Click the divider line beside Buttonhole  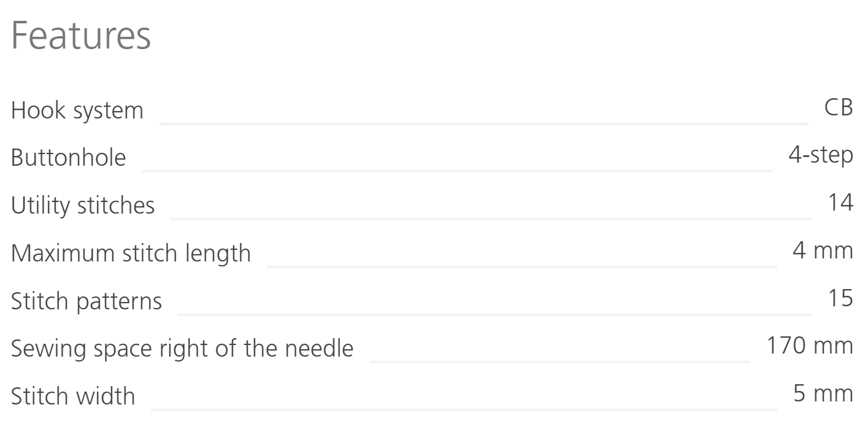click(457, 171)
